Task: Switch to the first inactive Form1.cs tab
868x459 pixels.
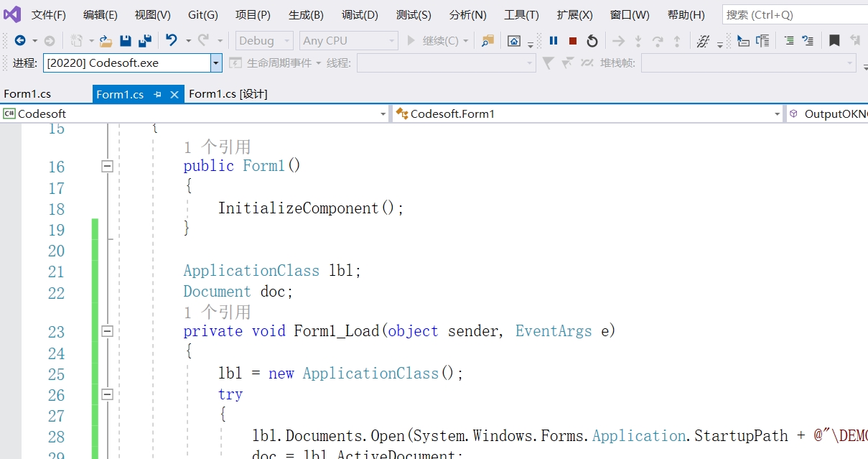Action: pyautogui.click(x=27, y=94)
